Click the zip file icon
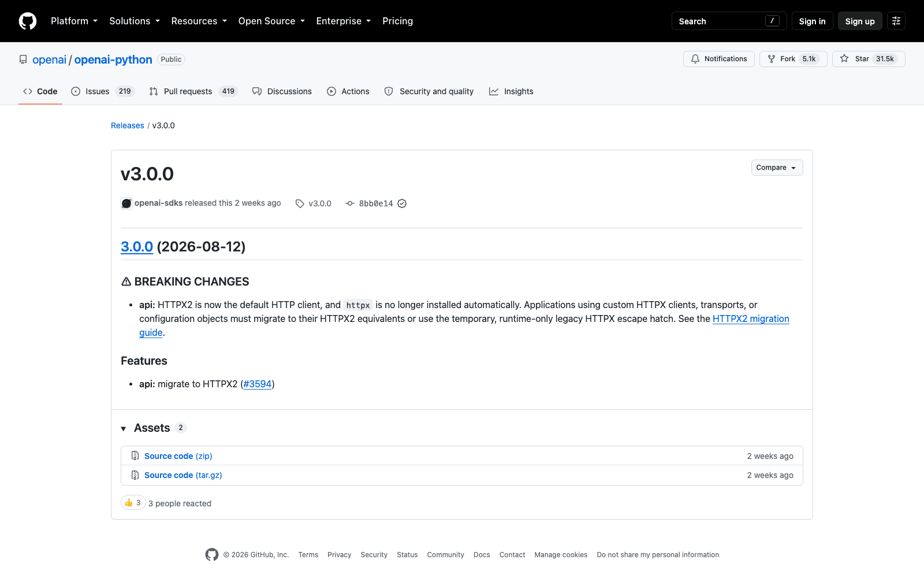Viewport: 924px width, 578px height. click(135, 456)
